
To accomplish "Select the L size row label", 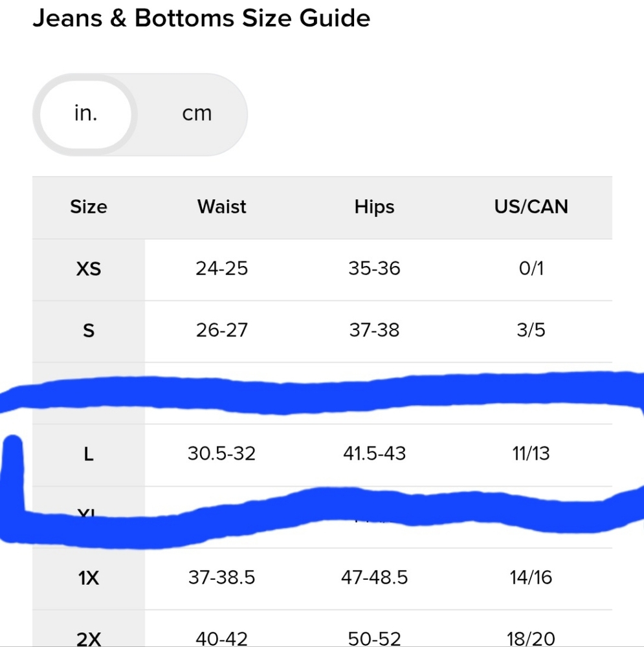I will click(89, 454).
